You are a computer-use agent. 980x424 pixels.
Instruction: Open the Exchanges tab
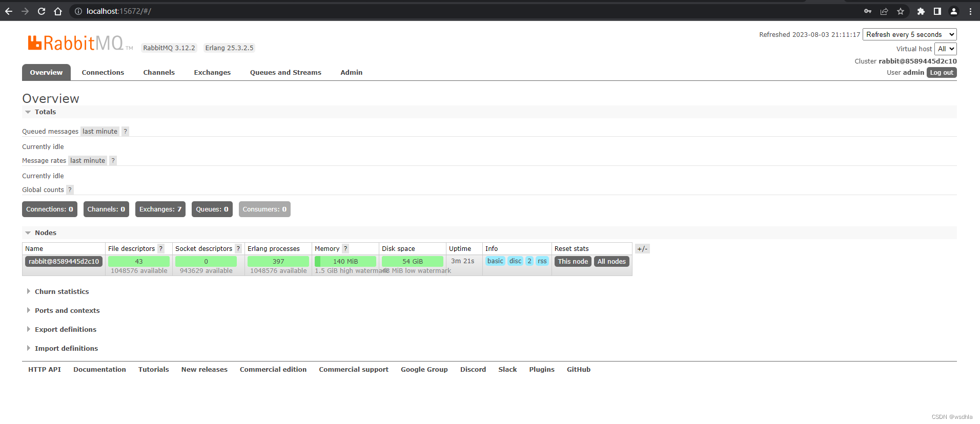coord(212,73)
